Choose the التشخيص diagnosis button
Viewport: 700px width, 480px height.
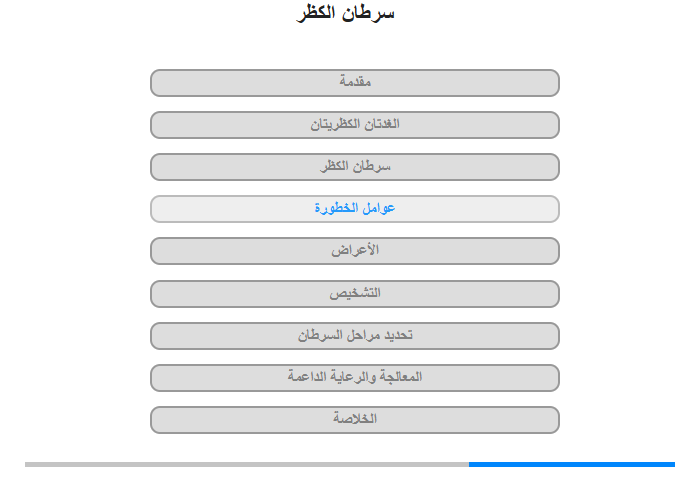click(x=354, y=293)
